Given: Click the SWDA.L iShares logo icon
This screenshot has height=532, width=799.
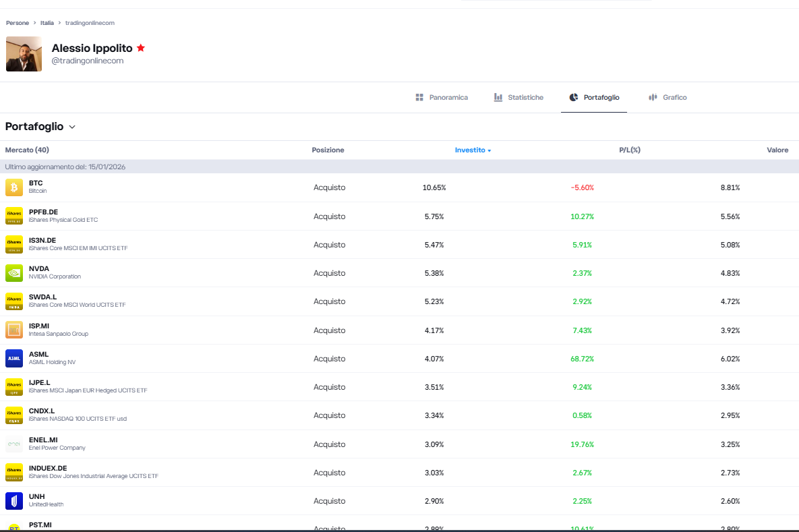Looking at the screenshot, I should [13, 301].
